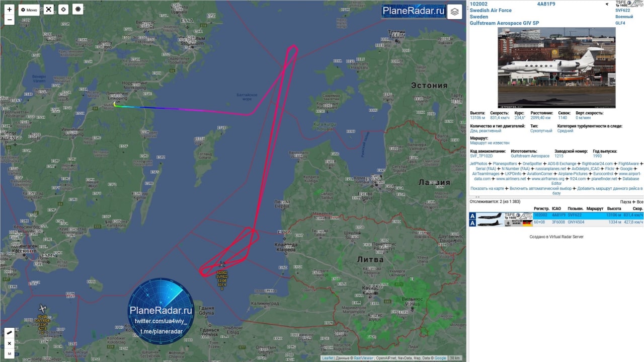Click Пауза to pause tracking
644x362 pixels.
[625, 202]
